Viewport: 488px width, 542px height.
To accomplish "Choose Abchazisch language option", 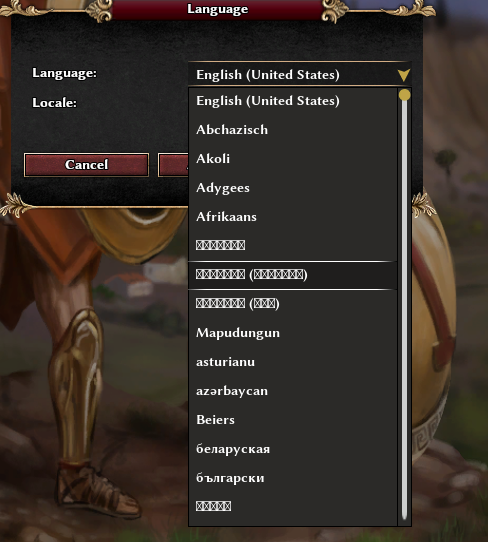I will [x=292, y=130].
